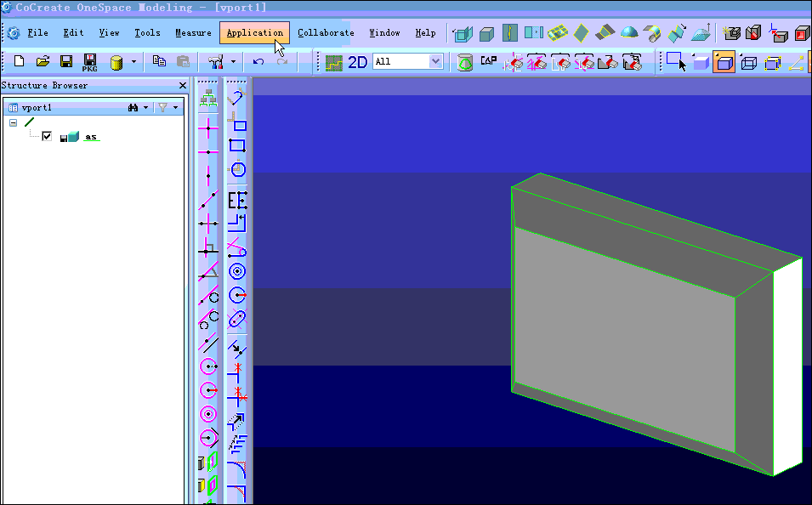Open the Application menu
Screen dimensions: 812x505
[255, 32]
